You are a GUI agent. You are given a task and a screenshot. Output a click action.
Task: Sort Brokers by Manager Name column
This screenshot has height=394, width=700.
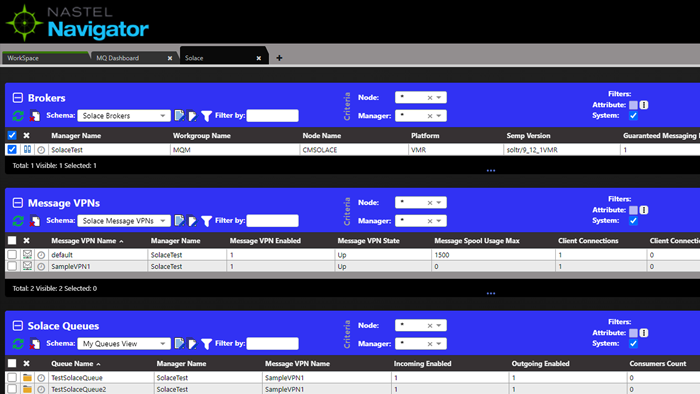click(76, 136)
